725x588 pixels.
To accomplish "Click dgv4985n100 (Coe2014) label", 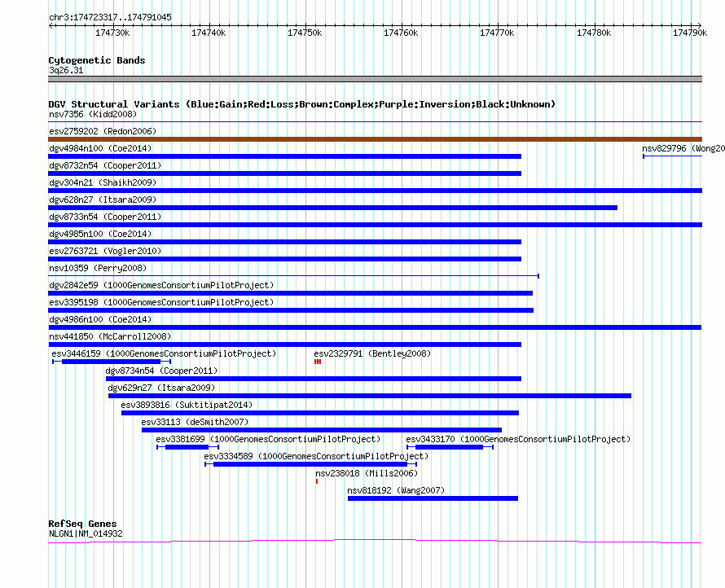I will (x=100, y=234).
